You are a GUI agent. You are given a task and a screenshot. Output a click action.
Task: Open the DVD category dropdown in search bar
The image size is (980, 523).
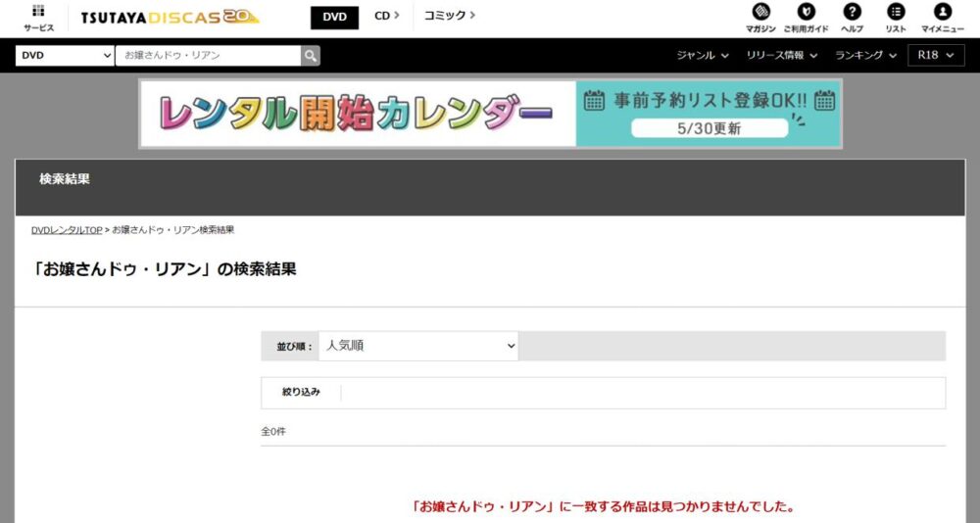click(65, 56)
